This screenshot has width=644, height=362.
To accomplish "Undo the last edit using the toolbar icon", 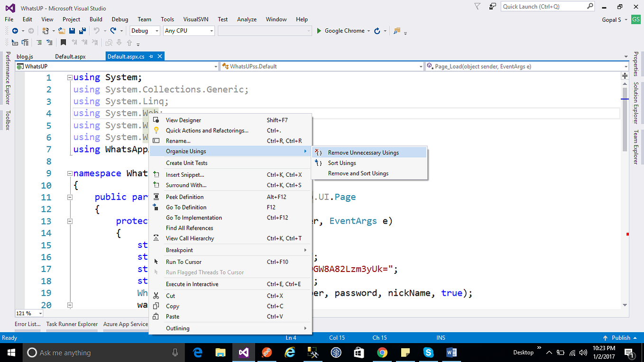I will 96,31.
